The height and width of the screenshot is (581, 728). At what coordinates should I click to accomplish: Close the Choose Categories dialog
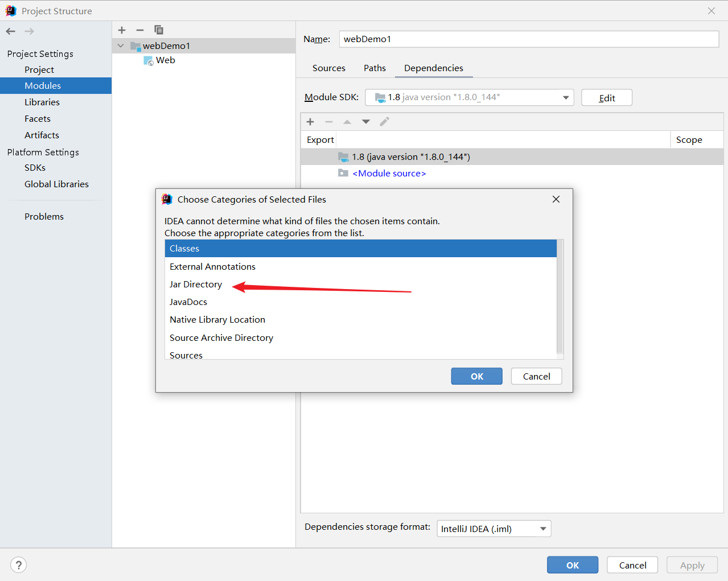pyautogui.click(x=556, y=199)
